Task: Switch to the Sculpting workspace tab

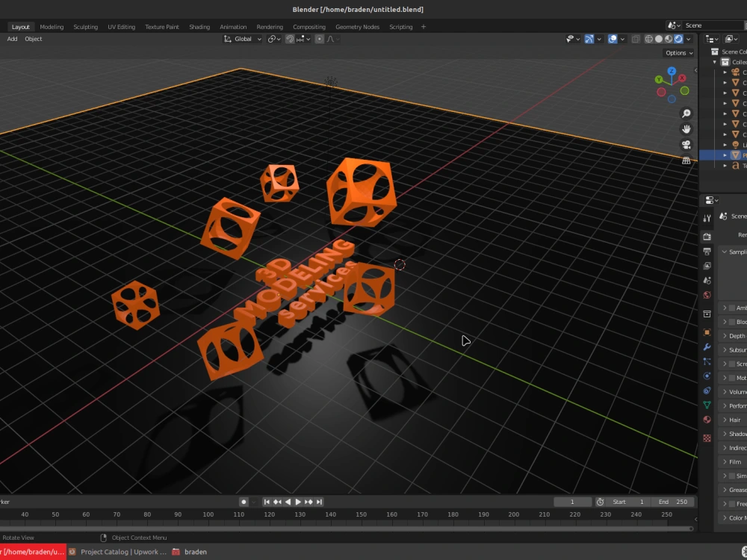Action: tap(86, 27)
